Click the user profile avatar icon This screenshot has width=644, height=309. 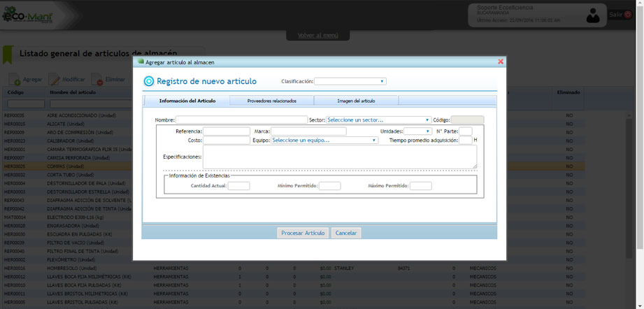pos(593,15)
